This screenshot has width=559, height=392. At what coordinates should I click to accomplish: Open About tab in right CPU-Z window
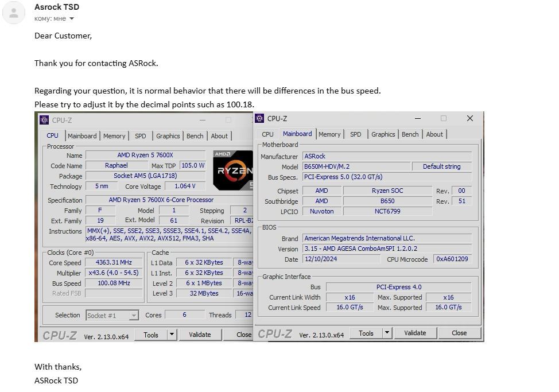tap(434, 134)
